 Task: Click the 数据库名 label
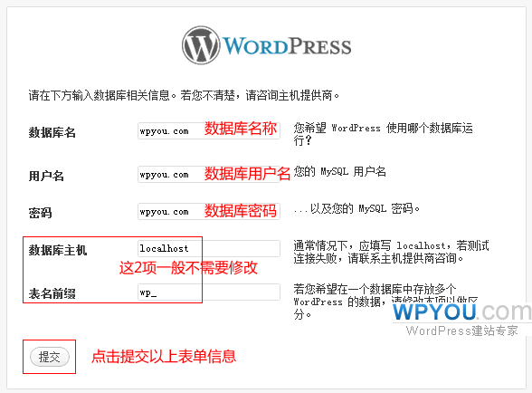(x=52, y=132)
